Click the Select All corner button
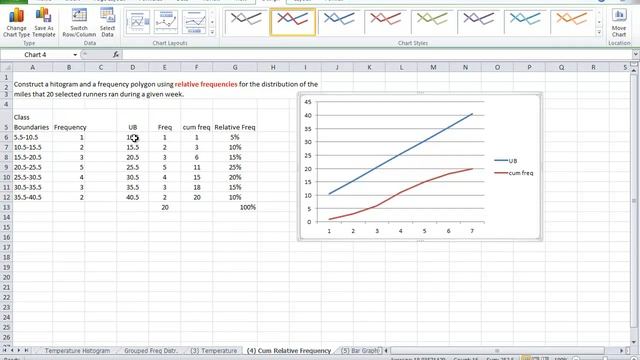The height and width of the screenshot is (360, 640). click(x=6, y=67)
